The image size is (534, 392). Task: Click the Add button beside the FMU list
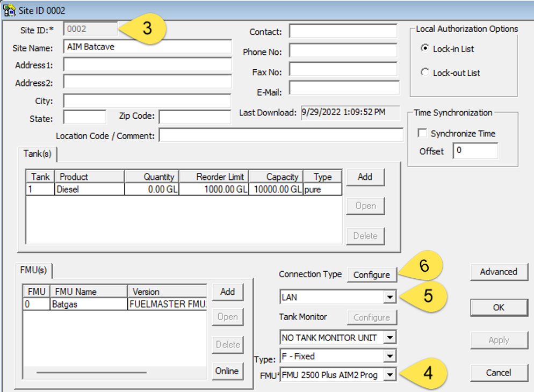click(227, 292)
